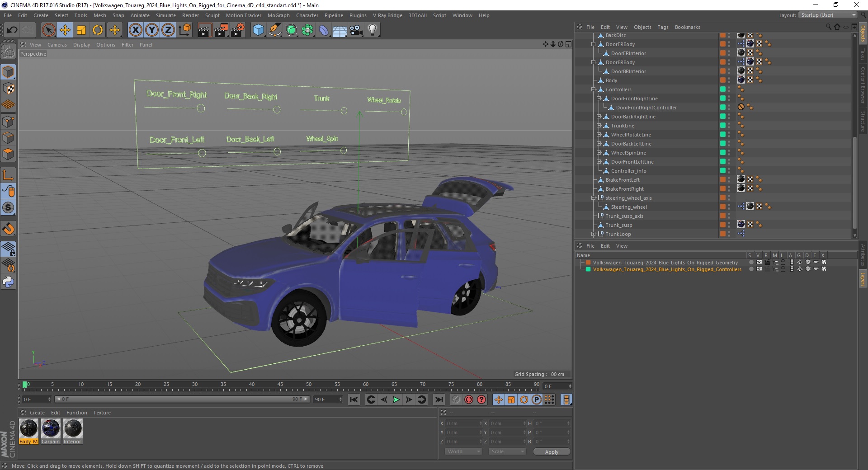Toggle Z axis lock
The width and height of the screenshot is (868, 470).
tap(168, 30)
